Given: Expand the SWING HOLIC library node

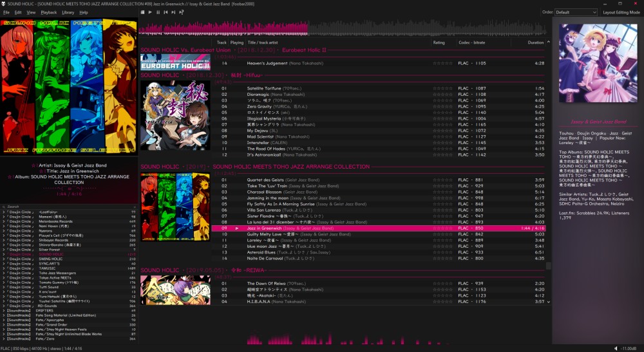Looking at the screenshot, I should coord(4,259).
